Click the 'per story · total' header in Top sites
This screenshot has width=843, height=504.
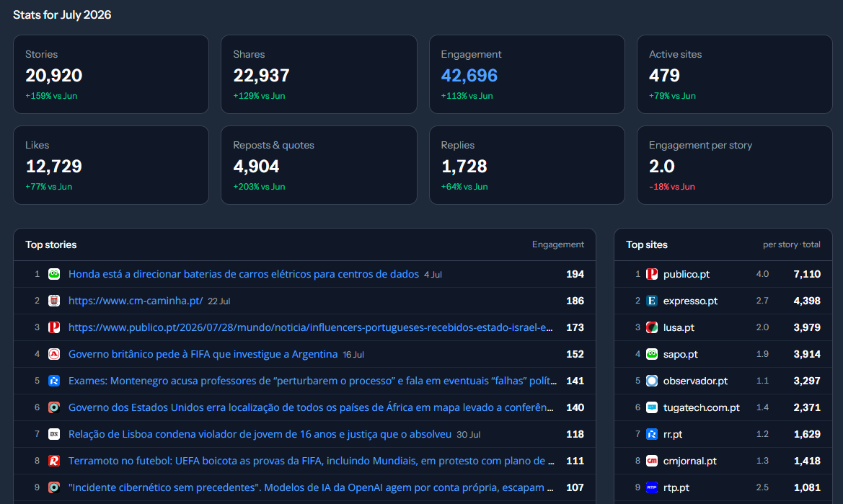(x=791, y=244)
